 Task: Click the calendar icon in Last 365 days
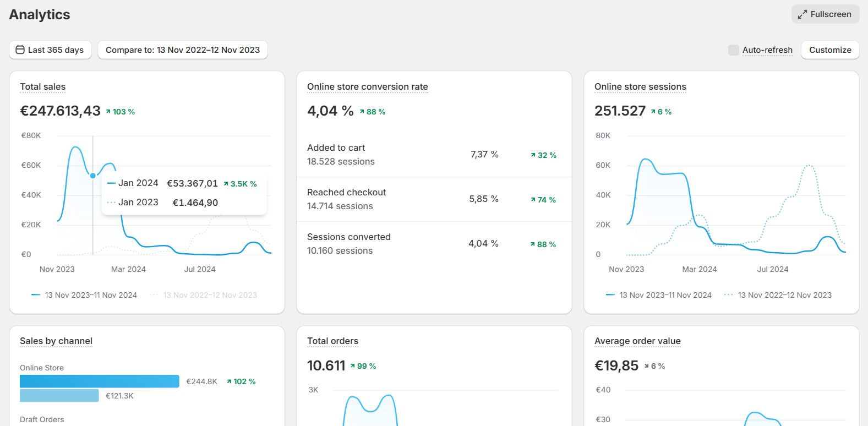(x=20, y=50)
